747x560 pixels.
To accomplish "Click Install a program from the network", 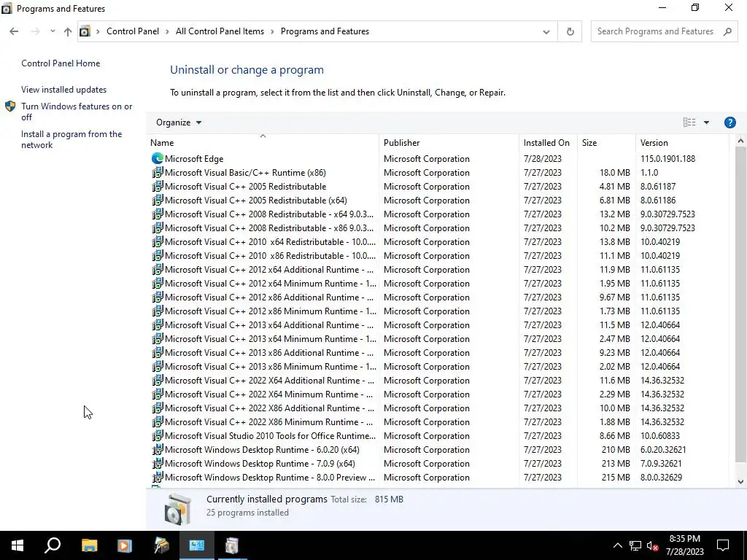I will coord(71,139).
